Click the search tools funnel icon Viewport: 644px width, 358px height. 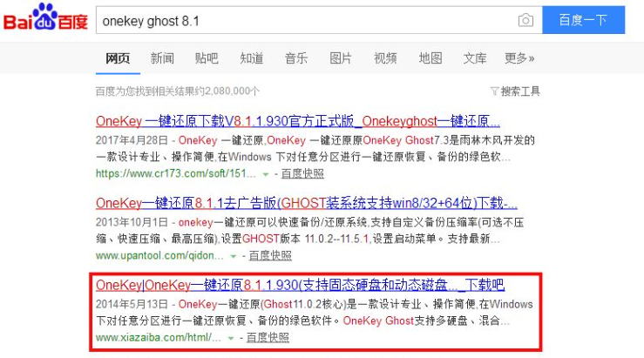pos(494,91)
